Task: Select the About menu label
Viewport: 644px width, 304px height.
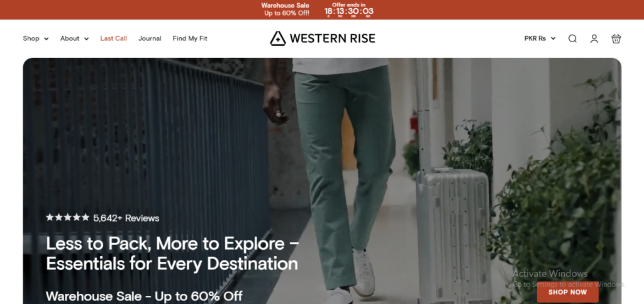Action: (70, 38)
